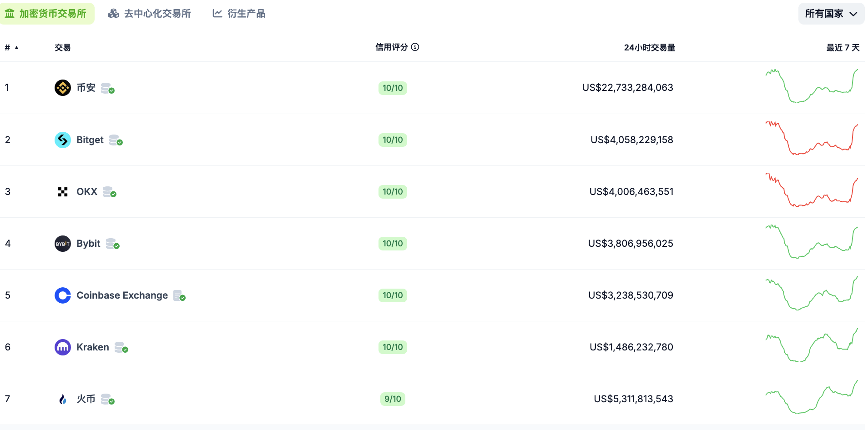Image resolution: width=868 pixels, height=430 pixels.
Task: Select the 加密货币交易所 tab
Action: 46,14
